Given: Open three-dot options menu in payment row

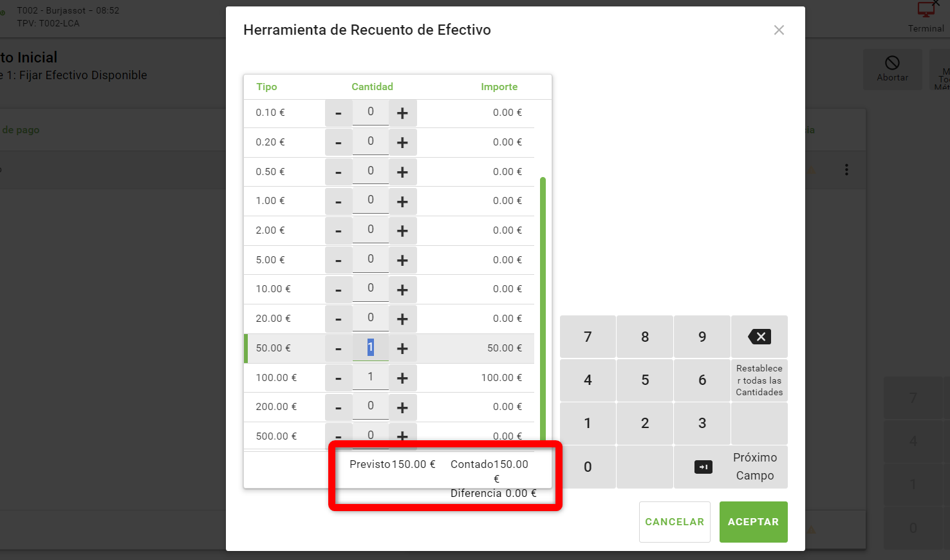Looking at the screenshot, I should click(x=846, y=170).
